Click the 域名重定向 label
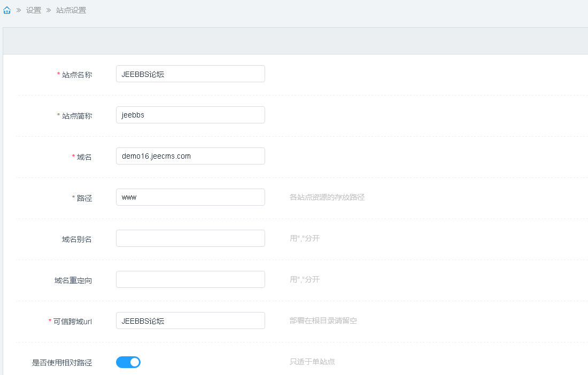588x375 pixels. coord(73,280)
